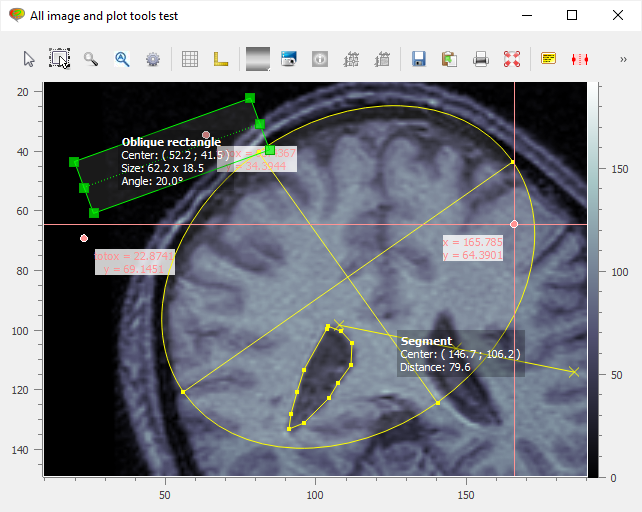
Task: Open the gear settings tool
Action: pyautogui.click(x=153, y=59)
